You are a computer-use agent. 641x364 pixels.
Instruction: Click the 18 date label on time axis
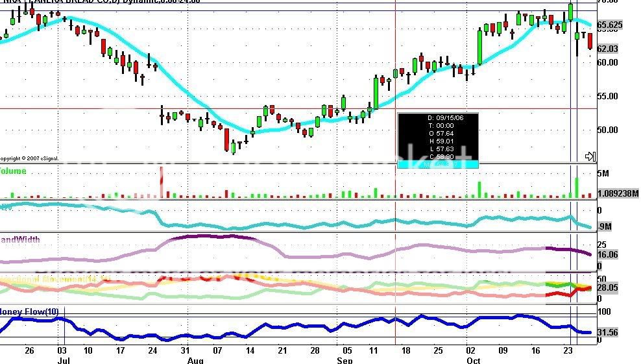coord(405,350)
